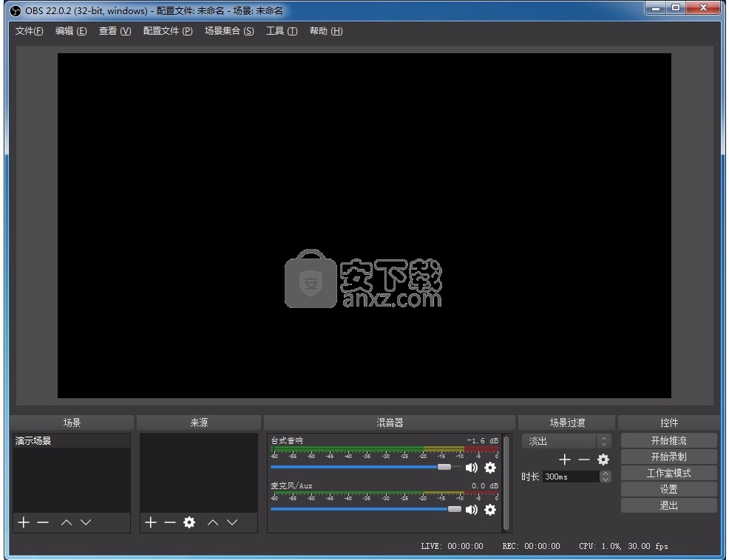Screen dimensions: 729x560
Task: Click OBS logo in title bar
Action: pos(16,10)
